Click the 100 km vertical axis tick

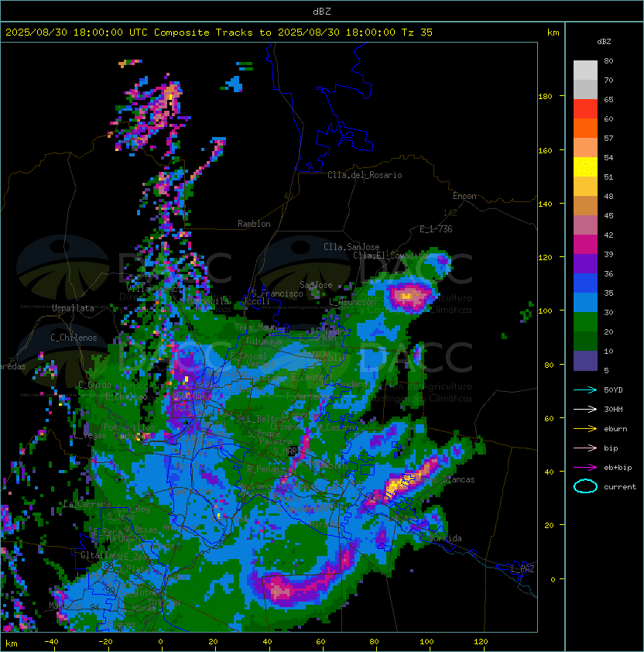point(545,311)
